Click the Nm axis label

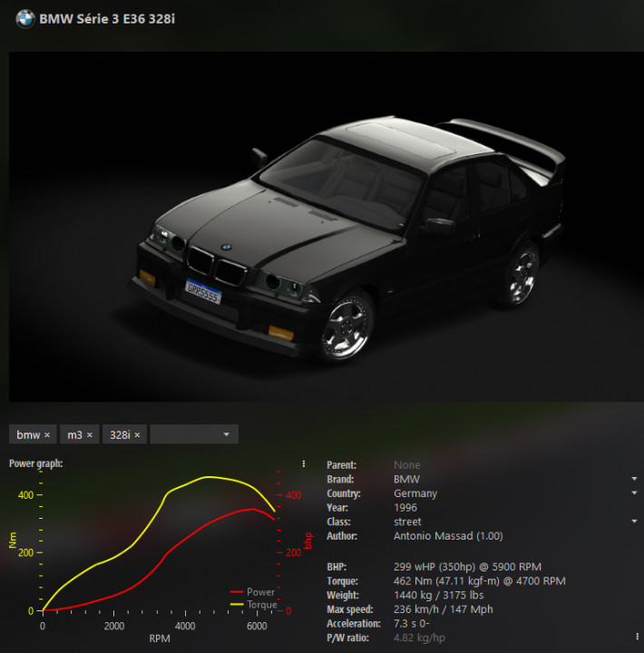[13, 541]
